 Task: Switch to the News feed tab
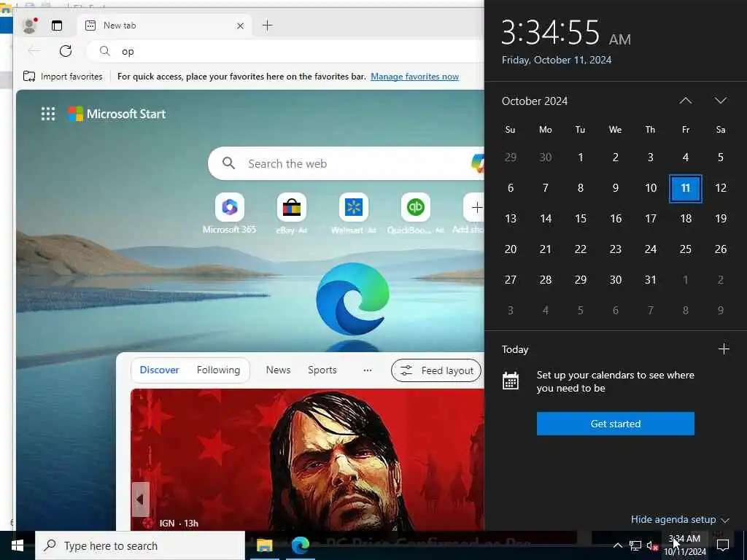[x=278, y=370]
